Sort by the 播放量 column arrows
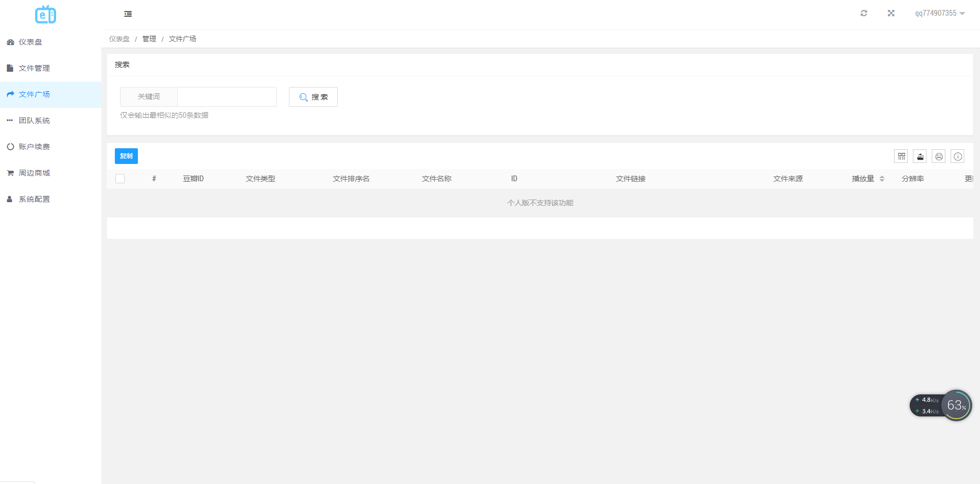The height and width of the screenshot is (484, 980). tap(882, 179)
